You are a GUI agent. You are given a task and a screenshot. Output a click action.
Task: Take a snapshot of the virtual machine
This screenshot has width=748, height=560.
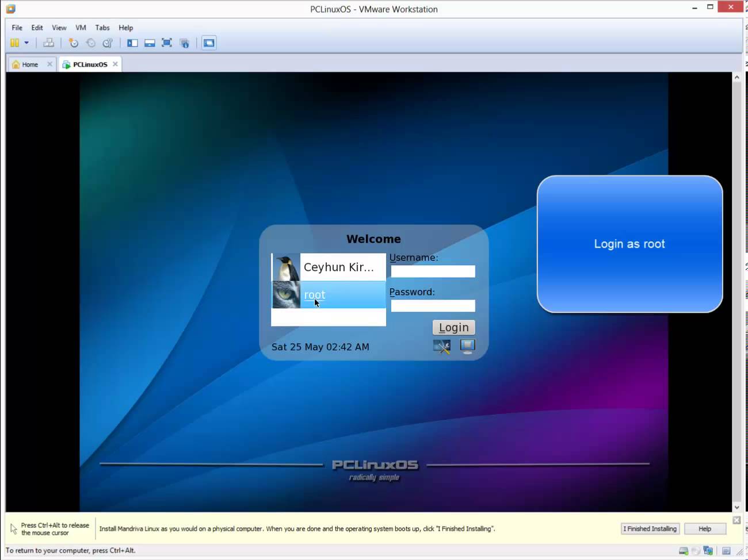[72, 43]
